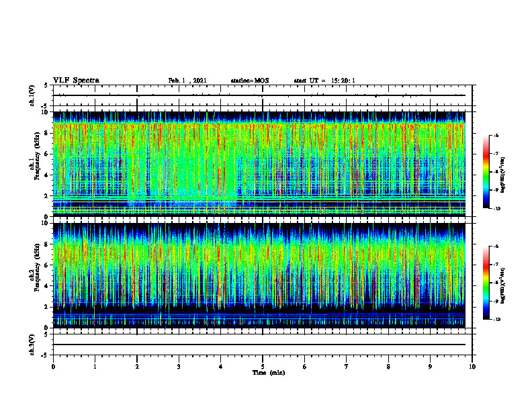Click the ch.1 voltage waveform trace
Screen dimensions: 532x411
pyautogui.click(x=259, y=95)
